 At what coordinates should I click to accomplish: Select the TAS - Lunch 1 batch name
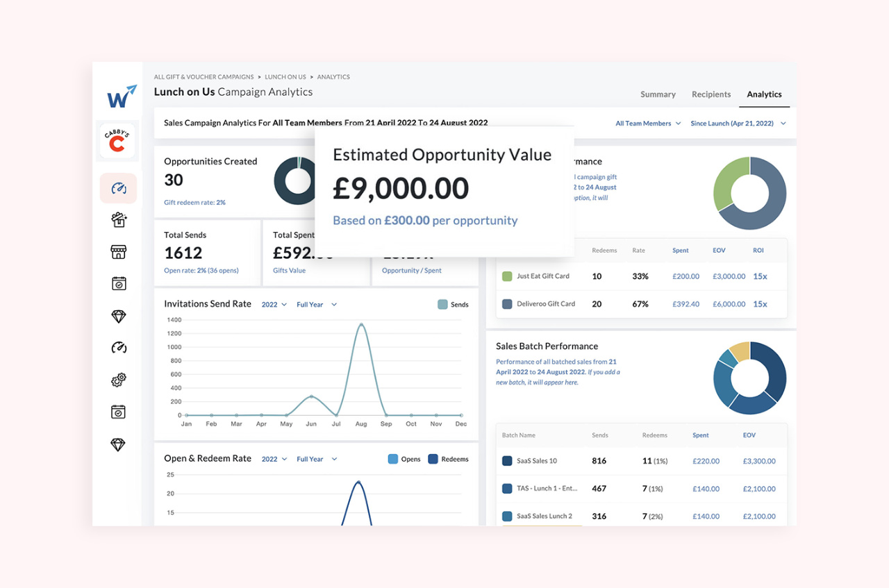tap(547, 489)
